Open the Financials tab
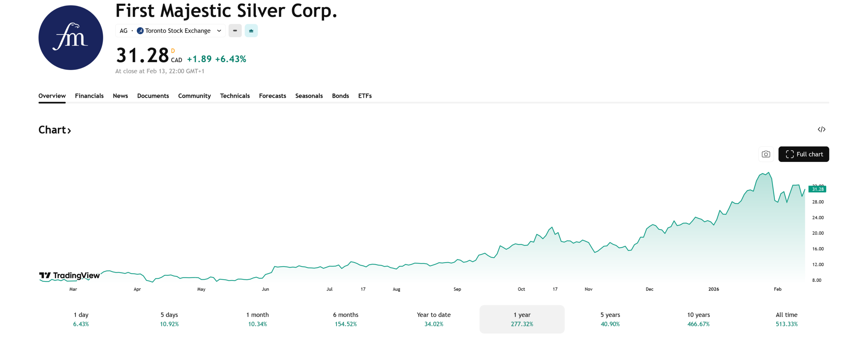This screenshot has height=346, width=868. (x=89, y=96)
